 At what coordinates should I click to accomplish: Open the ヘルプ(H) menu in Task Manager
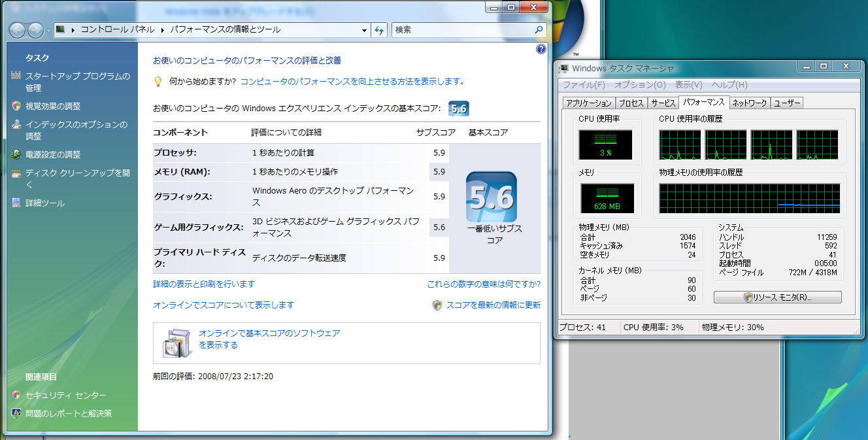(729, 85)
